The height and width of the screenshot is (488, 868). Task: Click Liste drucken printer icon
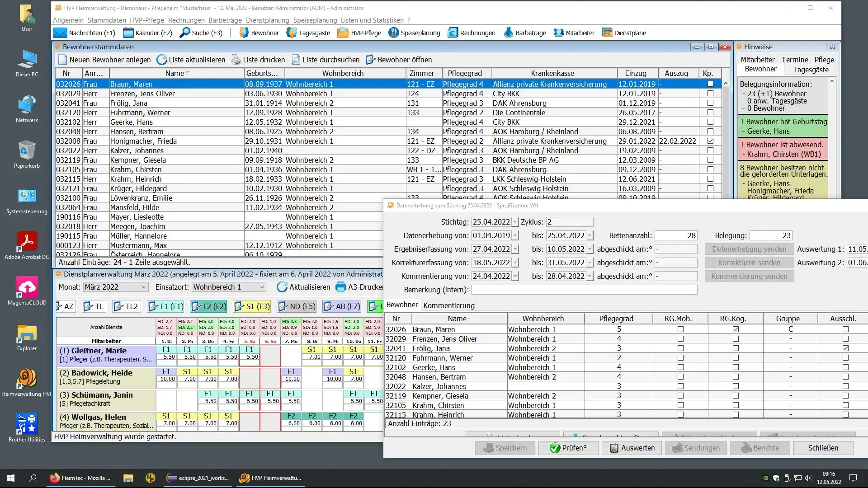pyautogui.click(x=236, y=60)
